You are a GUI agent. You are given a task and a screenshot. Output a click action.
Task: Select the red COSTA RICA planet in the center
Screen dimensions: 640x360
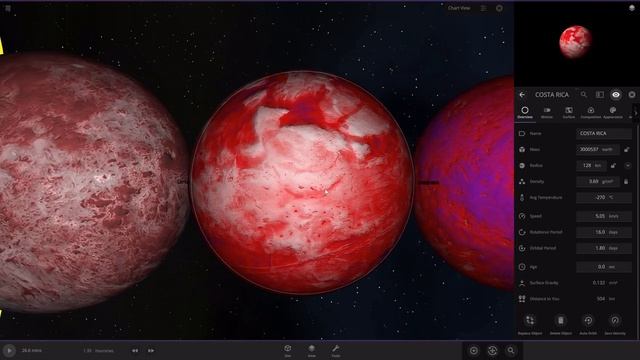point(302,182)
